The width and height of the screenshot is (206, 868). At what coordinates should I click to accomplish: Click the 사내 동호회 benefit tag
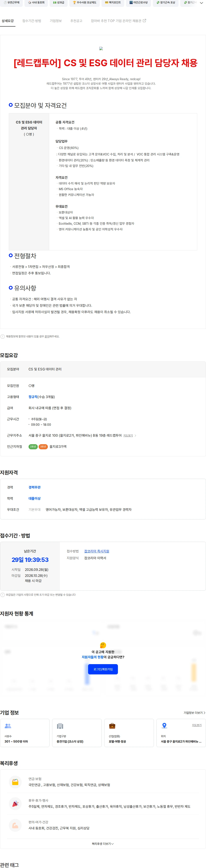pyautogui.click(x=36, y=3)
